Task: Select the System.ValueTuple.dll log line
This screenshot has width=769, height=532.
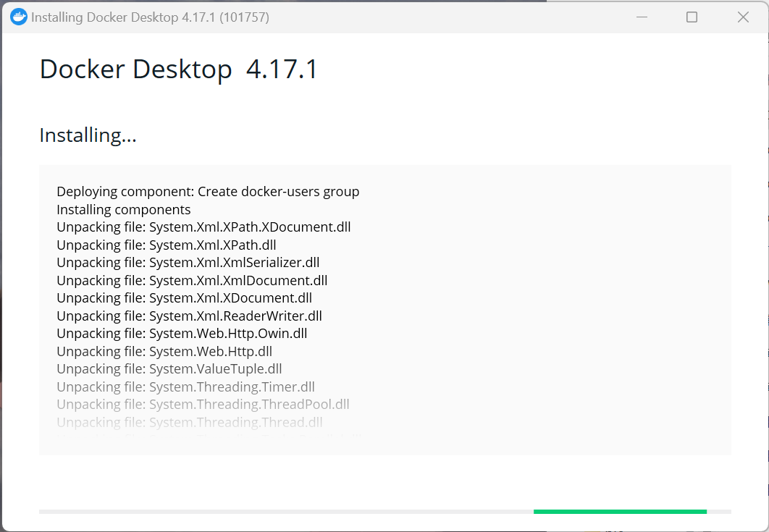Action: click(x=169, y=368)
